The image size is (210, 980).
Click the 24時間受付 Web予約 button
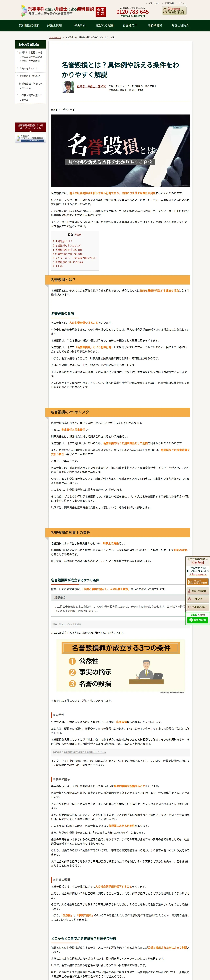(x=174, y=11)
